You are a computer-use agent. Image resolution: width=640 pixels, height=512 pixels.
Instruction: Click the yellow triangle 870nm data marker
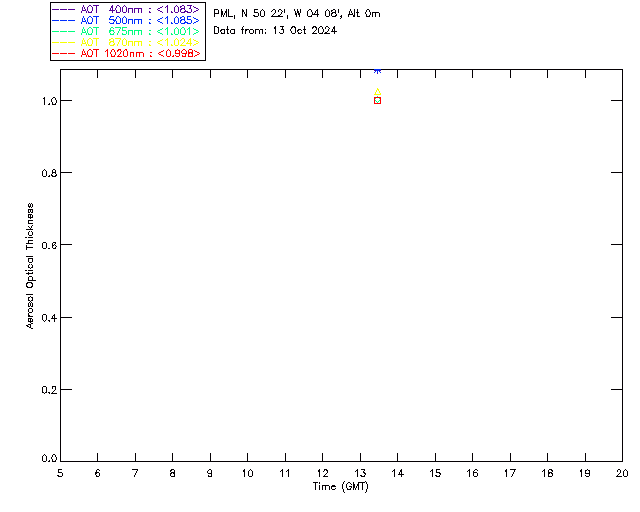click(377, 92)
